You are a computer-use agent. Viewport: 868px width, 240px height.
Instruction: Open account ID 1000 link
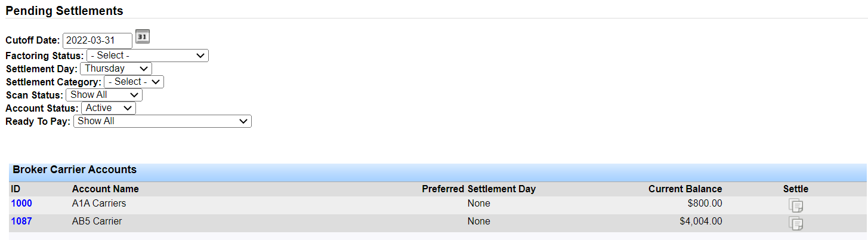point(21,204)
